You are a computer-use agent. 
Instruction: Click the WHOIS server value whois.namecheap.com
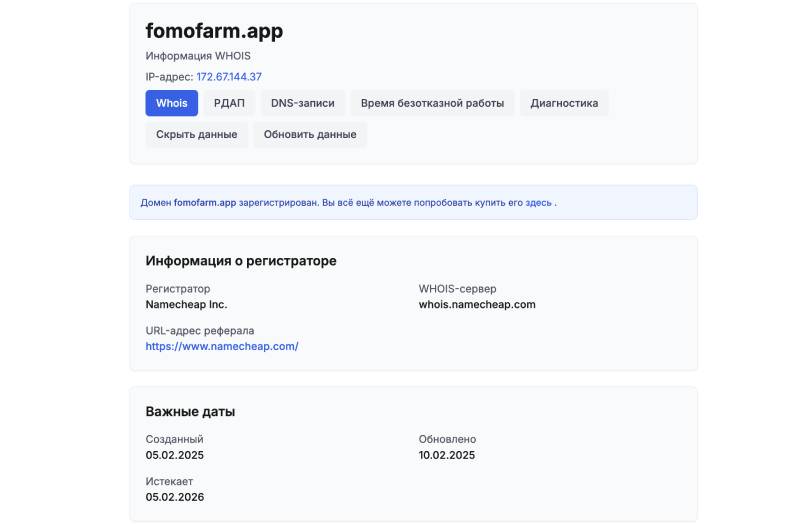tap(477, 304)
